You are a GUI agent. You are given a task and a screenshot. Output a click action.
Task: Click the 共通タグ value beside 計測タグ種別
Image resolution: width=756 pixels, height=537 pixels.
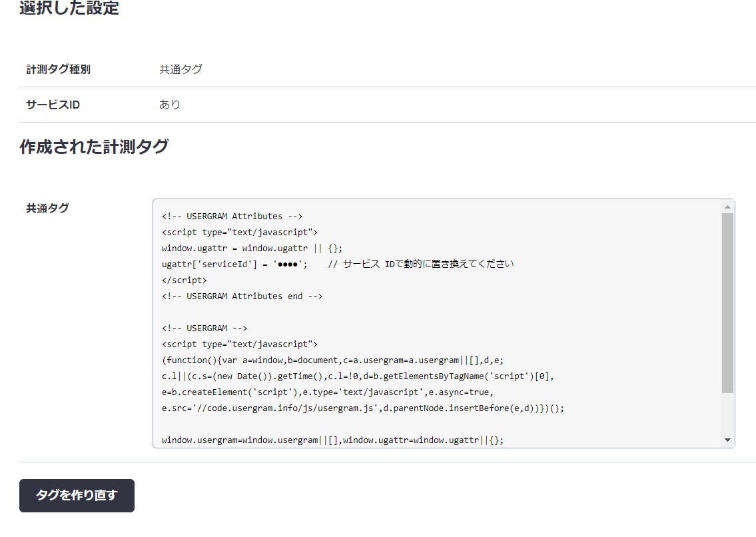tap(181, 69)
